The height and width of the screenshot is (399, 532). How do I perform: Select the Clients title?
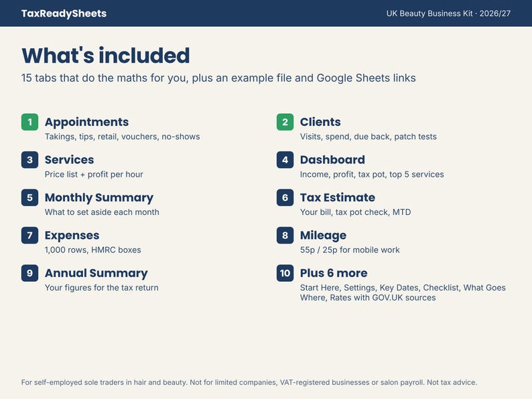pos(320,122)
